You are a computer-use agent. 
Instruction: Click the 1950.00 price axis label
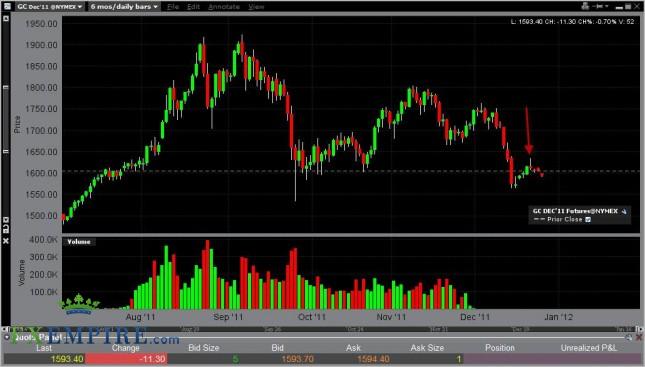(41, 24)
